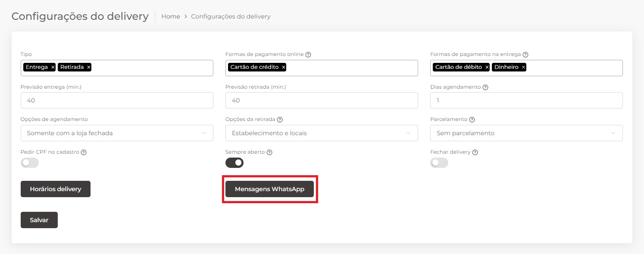Screen dimensions: 644x254
Task: Toggle the Fechar delivery switch
Action: point(439,163)
